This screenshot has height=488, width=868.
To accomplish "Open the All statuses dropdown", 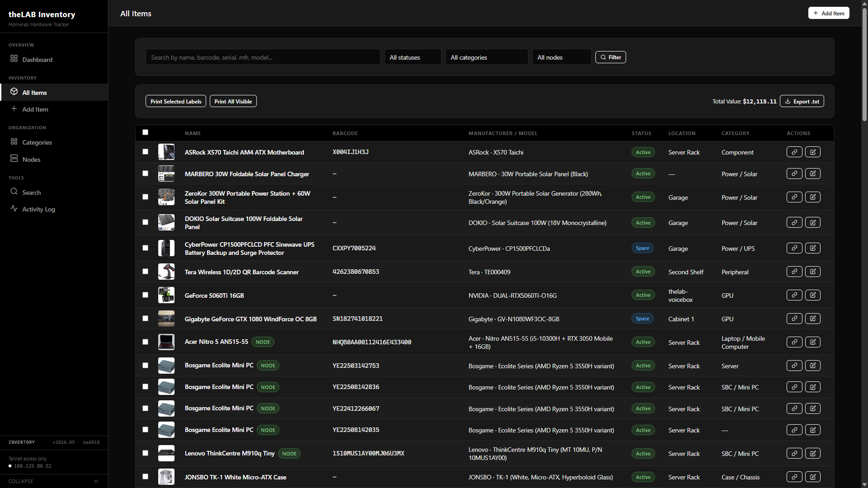I will click(x=412, y=57).
